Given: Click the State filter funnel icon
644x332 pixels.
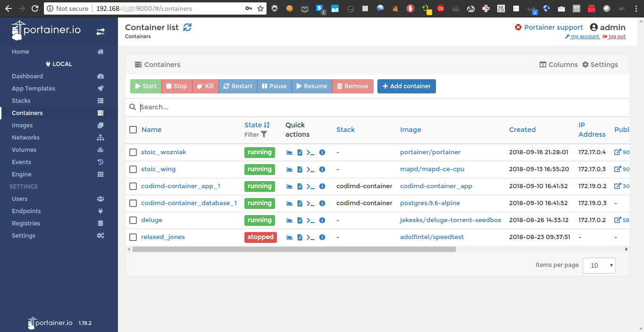Looking at the screenshot, I should coord(264,134).
